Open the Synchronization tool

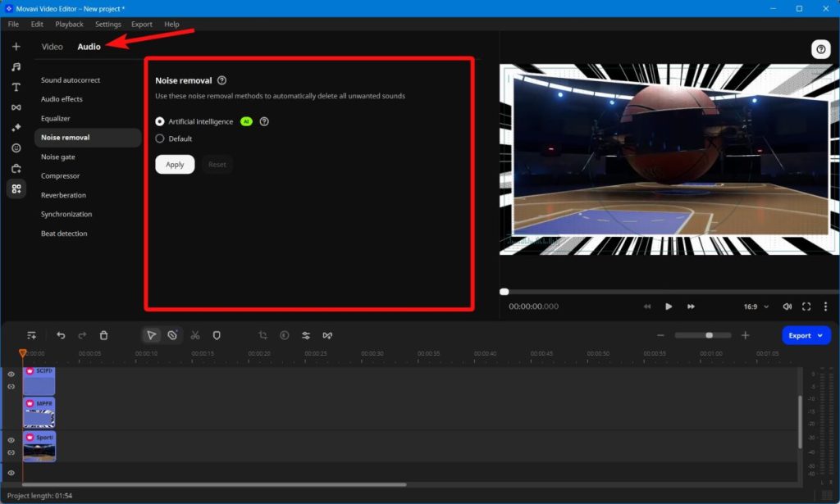point(66,214)
